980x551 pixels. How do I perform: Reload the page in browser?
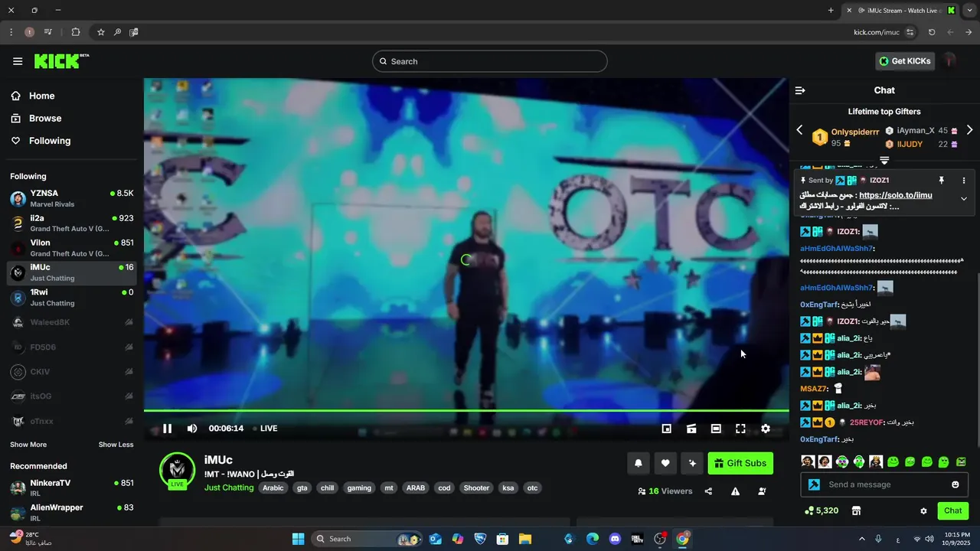tap(932, 32)
